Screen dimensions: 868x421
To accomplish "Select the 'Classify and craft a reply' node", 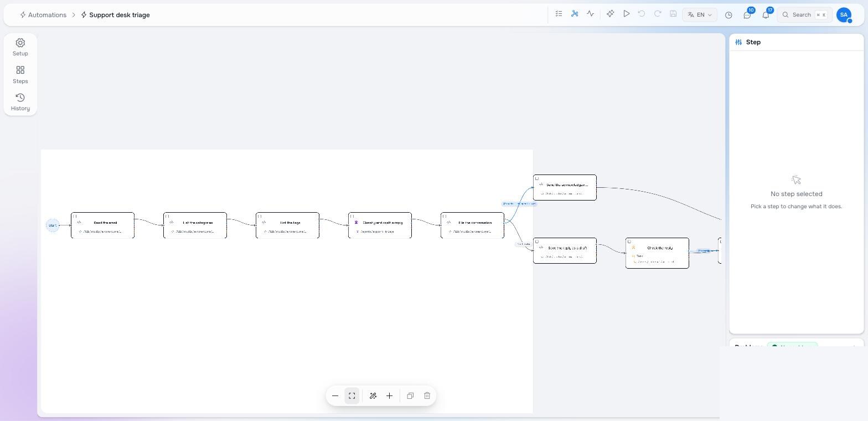I will (380, 225).
